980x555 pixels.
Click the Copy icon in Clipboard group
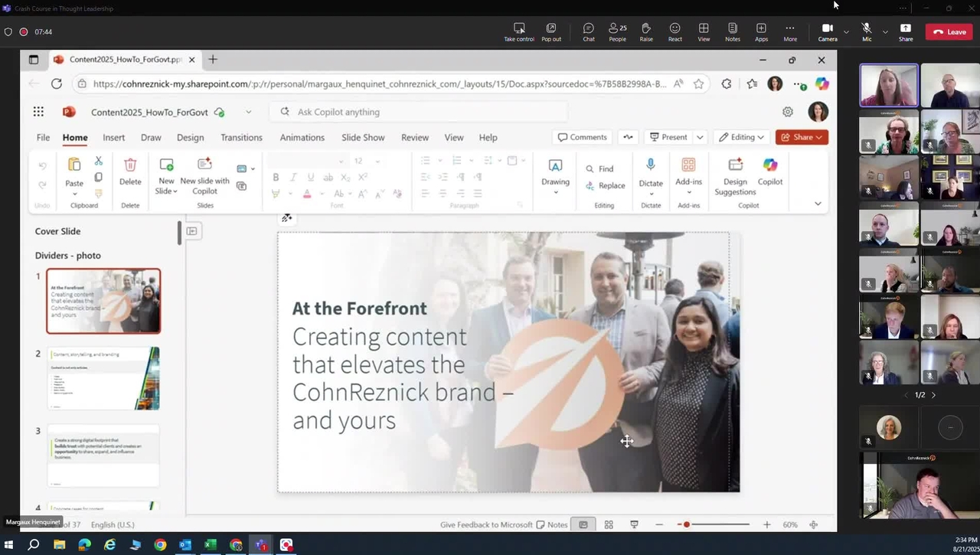pyautogui.click(x=99, y=178)
